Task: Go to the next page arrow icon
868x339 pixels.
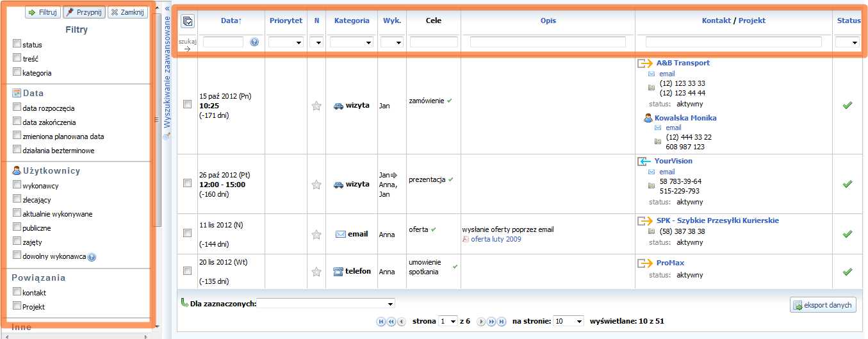Action: click(482, 322)
